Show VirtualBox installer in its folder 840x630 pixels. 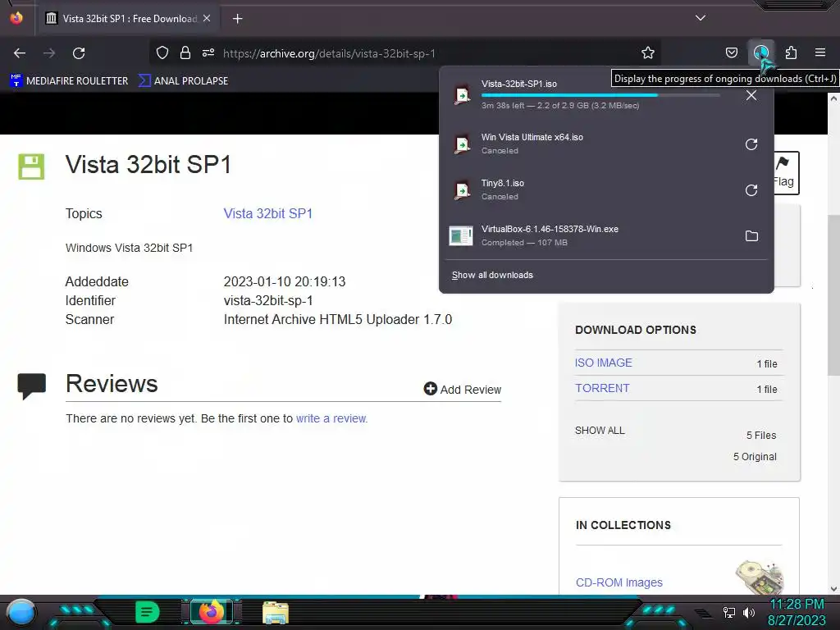coord(751,235)
